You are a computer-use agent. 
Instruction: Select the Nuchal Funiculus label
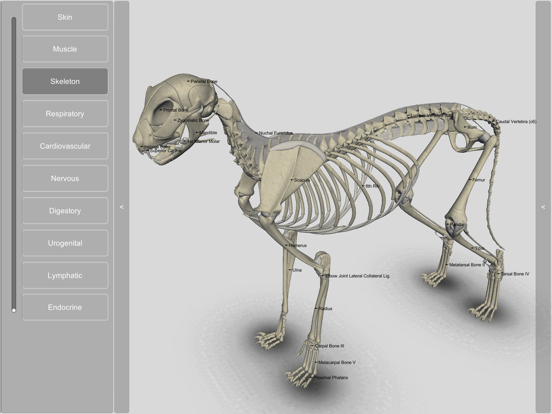276,133
